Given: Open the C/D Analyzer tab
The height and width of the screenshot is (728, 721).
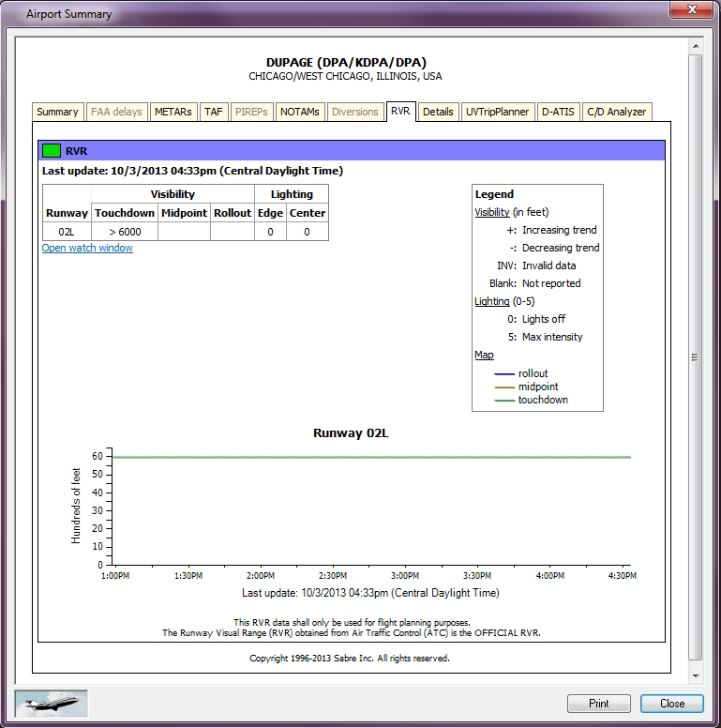Looking at the screenshot, I should (x=616, y=112).
